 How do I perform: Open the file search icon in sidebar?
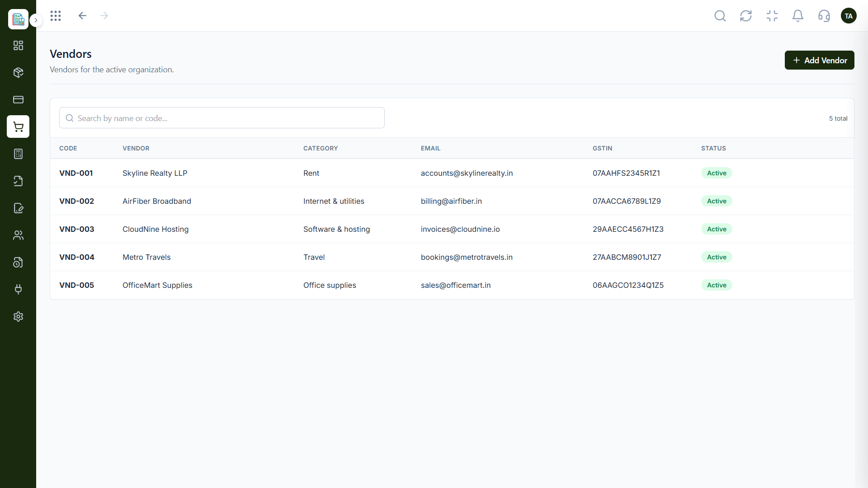[x=18, y=263]
